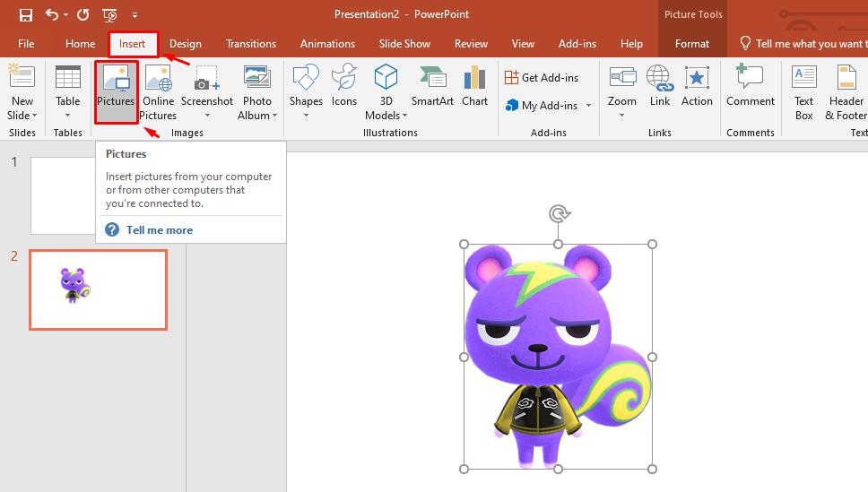Insert a Table
The height and width of the screenshot is (492, 868).
pyautogui.click(x=67, y=77)
